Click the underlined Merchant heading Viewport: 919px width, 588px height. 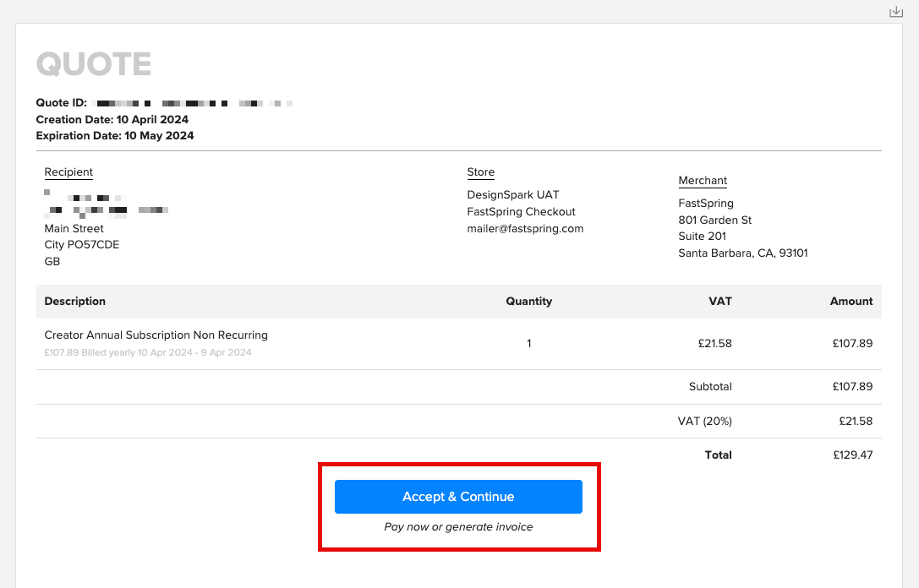pos(703,181)
